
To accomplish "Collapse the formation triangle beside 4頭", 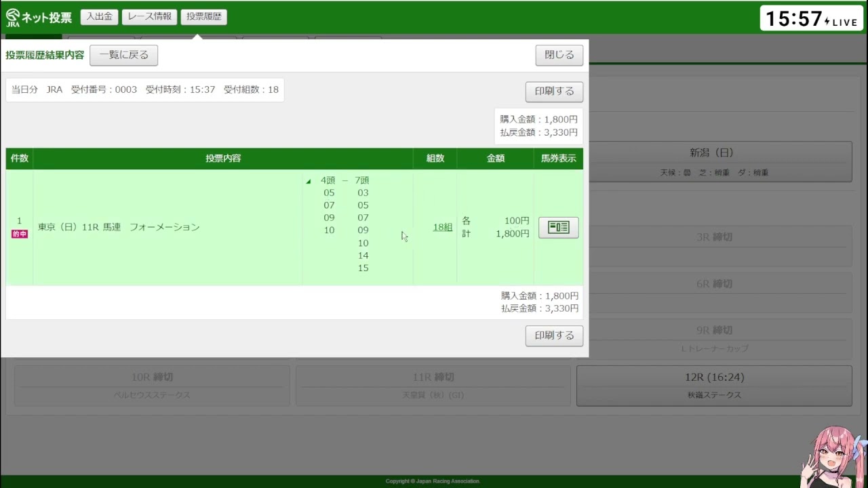I will point(309,182).
